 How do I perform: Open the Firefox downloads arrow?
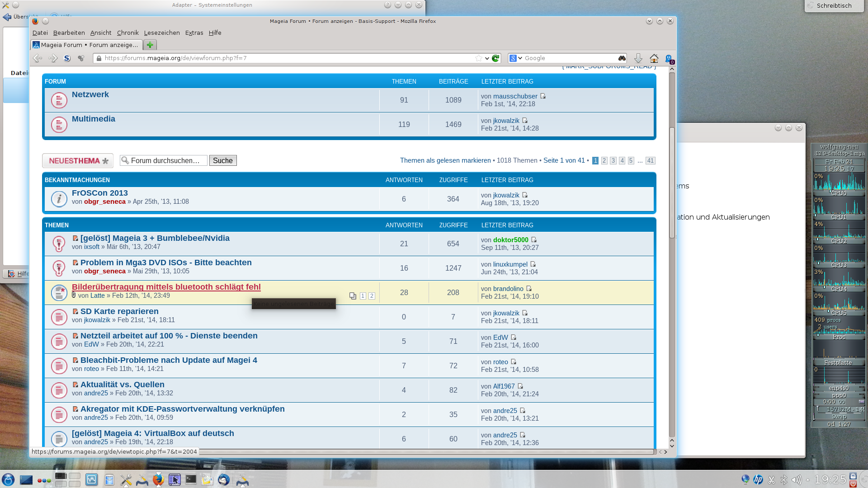coord(638,58)
